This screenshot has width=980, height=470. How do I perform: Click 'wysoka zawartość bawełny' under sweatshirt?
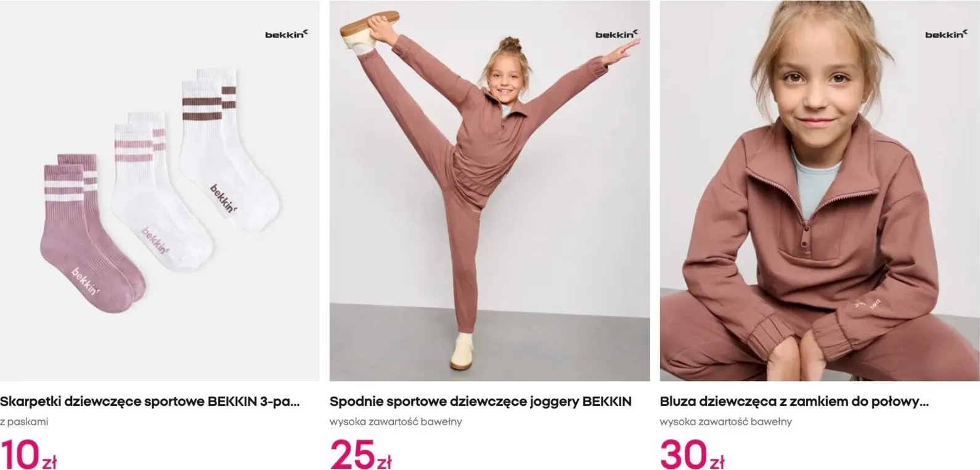(x=726, y=422)
